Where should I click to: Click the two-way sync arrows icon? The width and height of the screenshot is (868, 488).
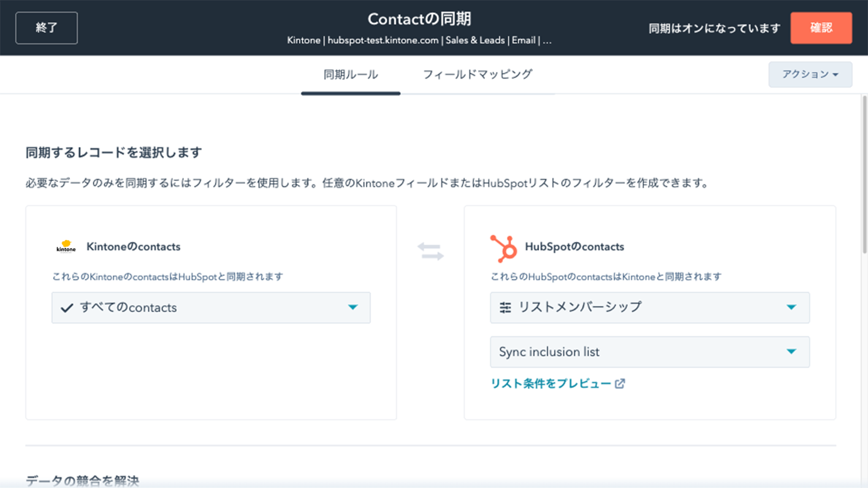431,252
